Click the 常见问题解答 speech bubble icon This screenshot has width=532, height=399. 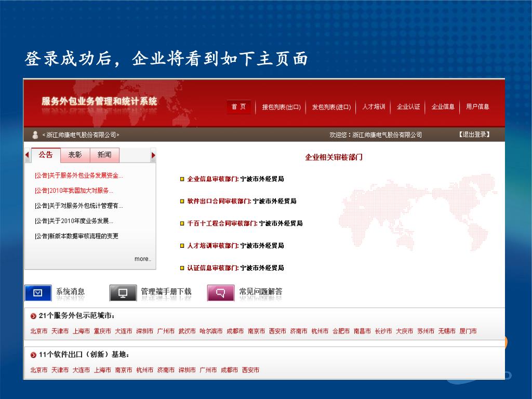(x=221, y=293)
